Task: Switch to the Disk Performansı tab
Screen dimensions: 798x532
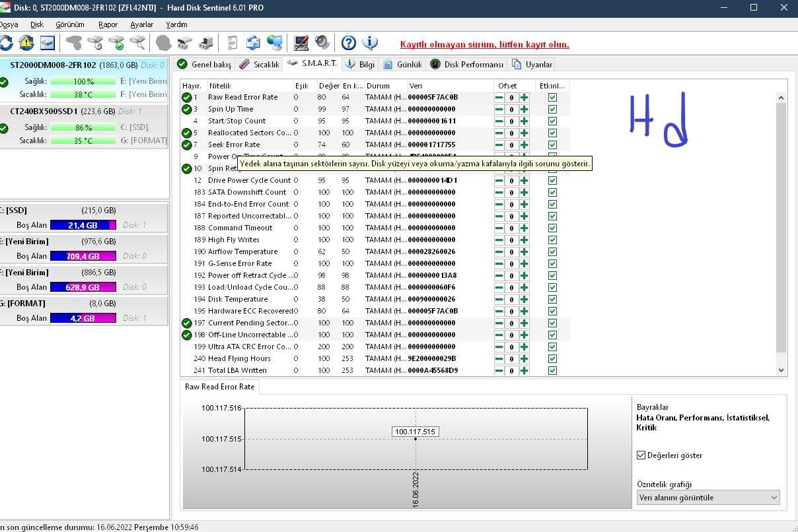Action: coord(468,64)
